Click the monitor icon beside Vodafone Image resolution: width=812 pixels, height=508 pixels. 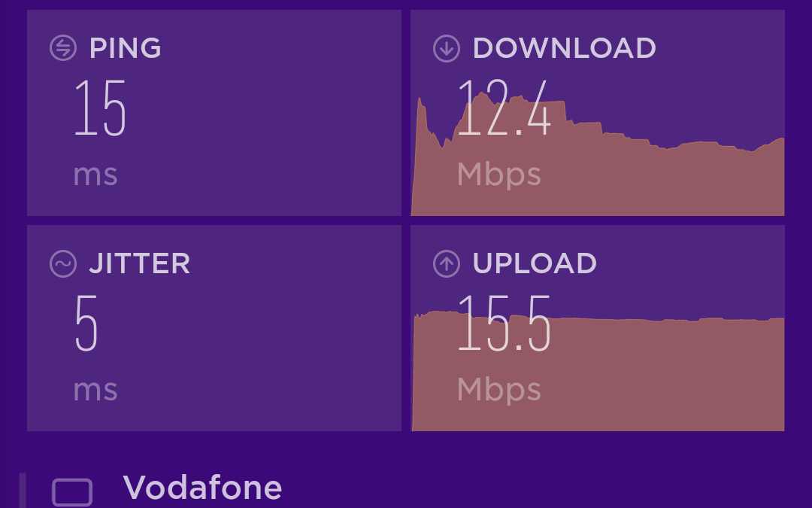[72, 492]
